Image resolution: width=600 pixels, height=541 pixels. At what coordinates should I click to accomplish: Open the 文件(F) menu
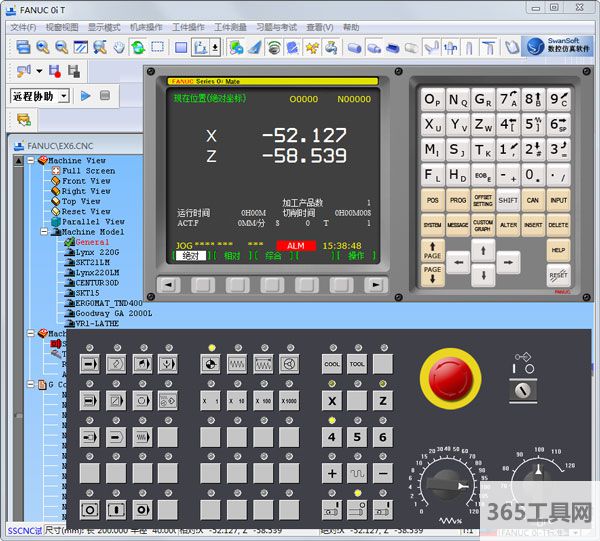[x=22, y=27]
